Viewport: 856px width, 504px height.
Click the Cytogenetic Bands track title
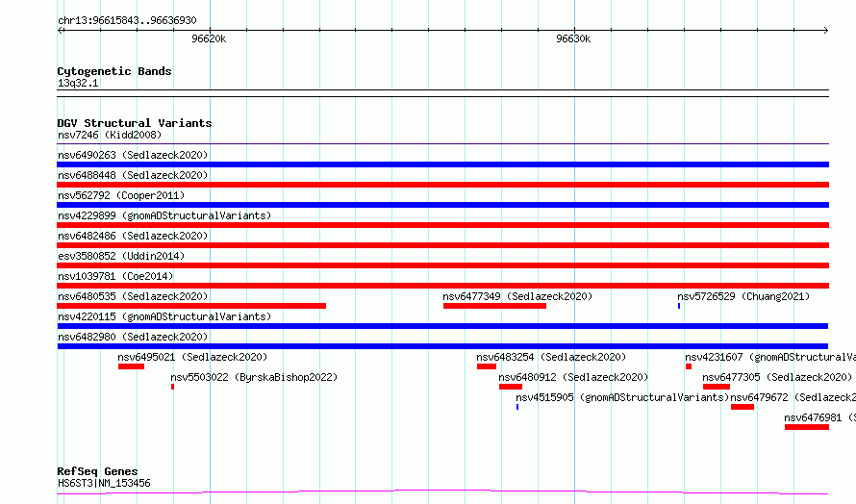click(114, 71)
